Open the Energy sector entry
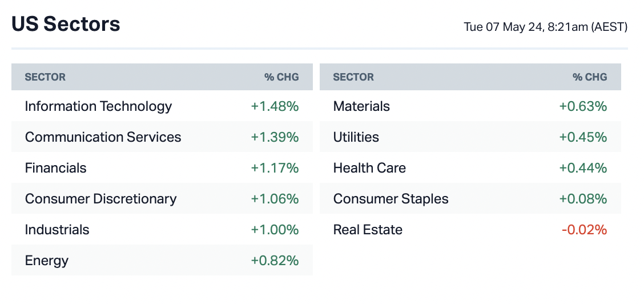 click(x=47, y=261)
